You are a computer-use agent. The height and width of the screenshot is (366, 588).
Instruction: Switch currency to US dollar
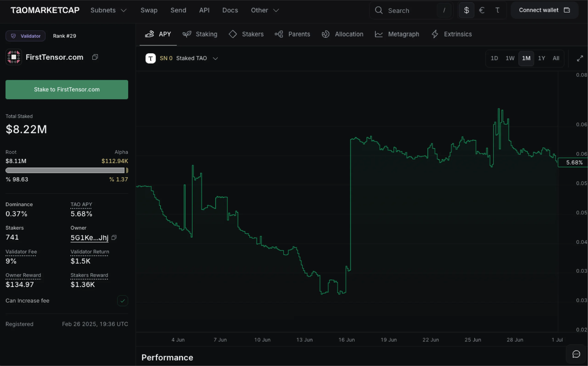(x=466, y=10)
